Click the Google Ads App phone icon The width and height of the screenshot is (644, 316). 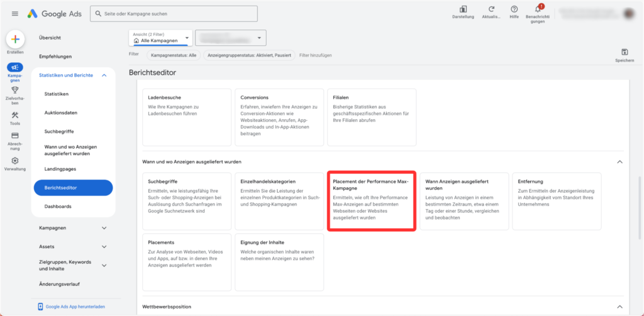pos(40,307)
